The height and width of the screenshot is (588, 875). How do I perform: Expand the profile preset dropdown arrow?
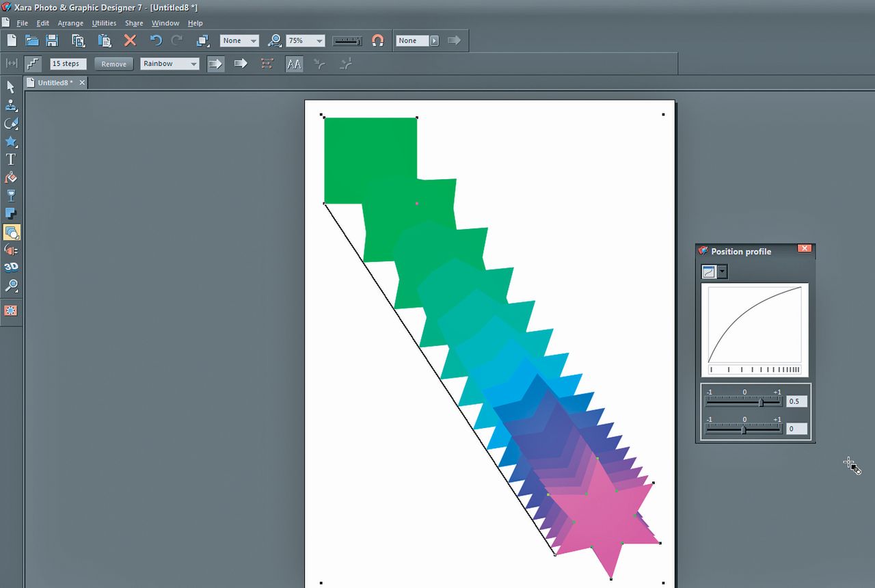click(x=723, y=272)
